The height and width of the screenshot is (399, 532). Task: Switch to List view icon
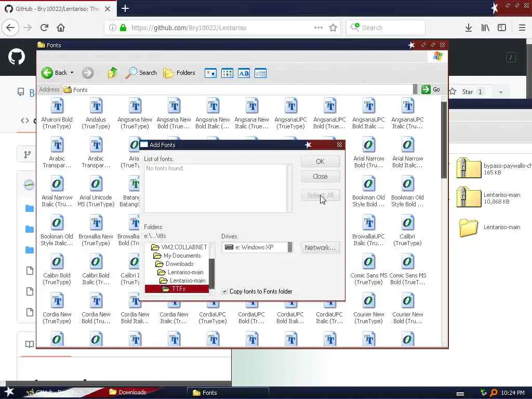click(228, 73)
